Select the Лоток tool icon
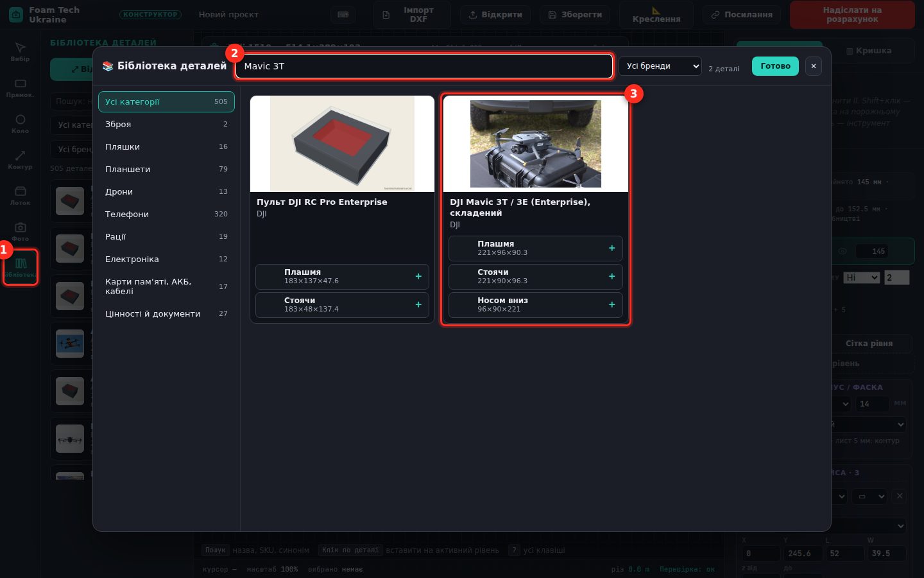This screenshot has width=924, height=578. 20,195
